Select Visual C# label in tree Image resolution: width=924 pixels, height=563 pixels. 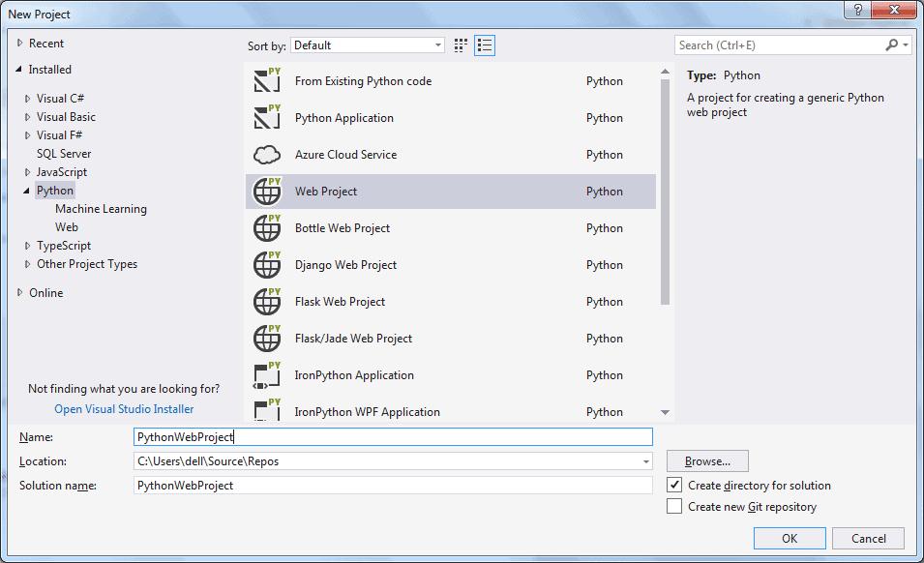(x=60, y=99)
